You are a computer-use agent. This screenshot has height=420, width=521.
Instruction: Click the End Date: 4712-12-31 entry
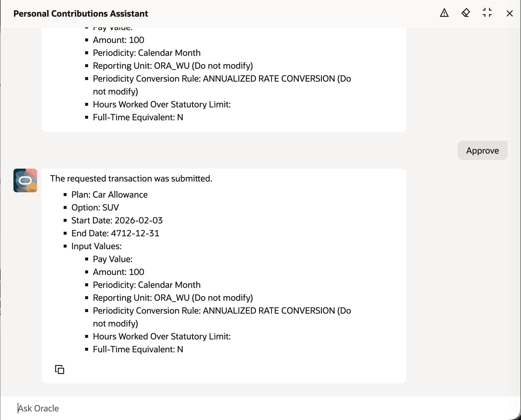pos(115,233)
